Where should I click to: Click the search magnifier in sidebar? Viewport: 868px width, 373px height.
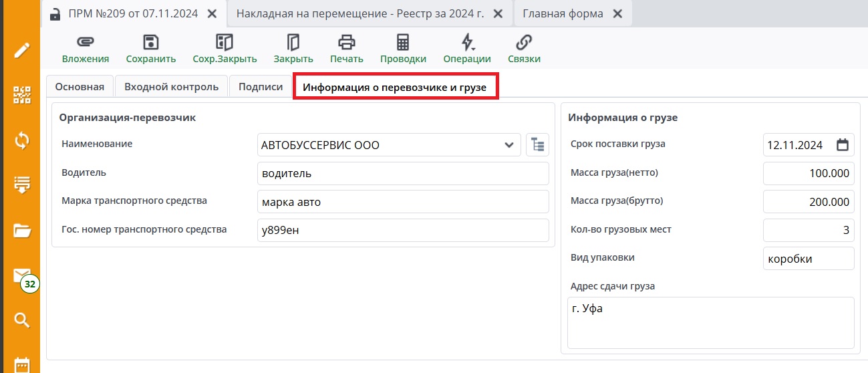pyautogui.click(x=22, y=320)
